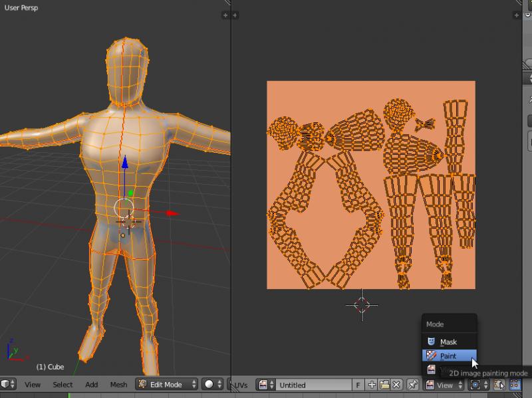Viewport: 532px width, 398px height.
Task: Click the UVs menu in image editor
Action: tap(241, 385)
